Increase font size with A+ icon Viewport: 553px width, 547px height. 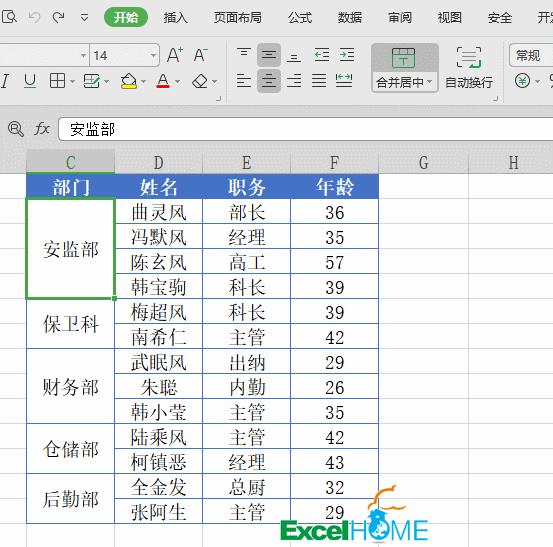pyautogui.click(x=175, y=55)
